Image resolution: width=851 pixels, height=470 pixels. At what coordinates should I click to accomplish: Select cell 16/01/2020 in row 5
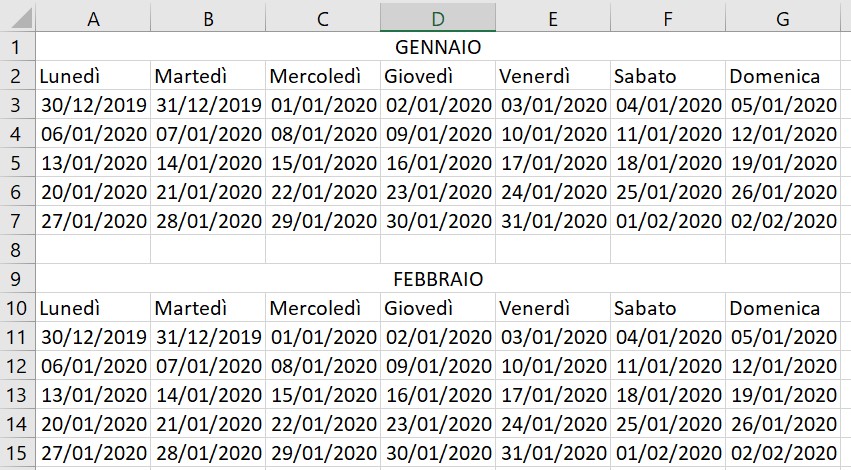tap(438, 163)
